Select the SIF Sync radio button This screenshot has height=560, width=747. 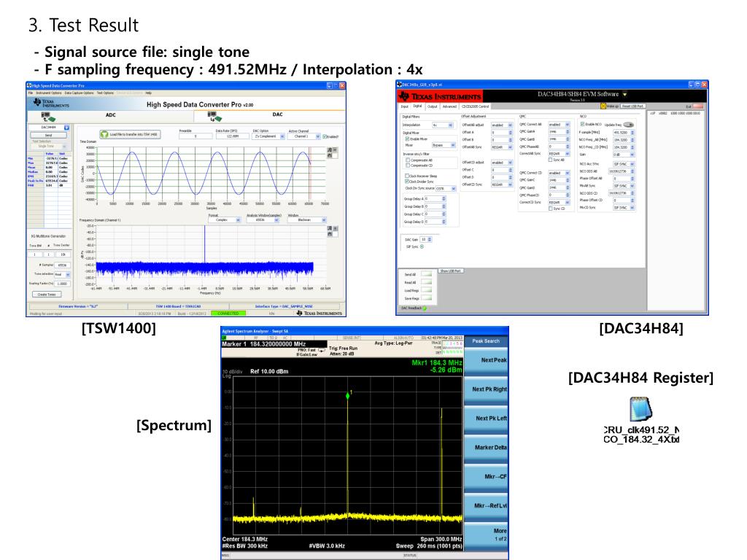coord(422,246)
